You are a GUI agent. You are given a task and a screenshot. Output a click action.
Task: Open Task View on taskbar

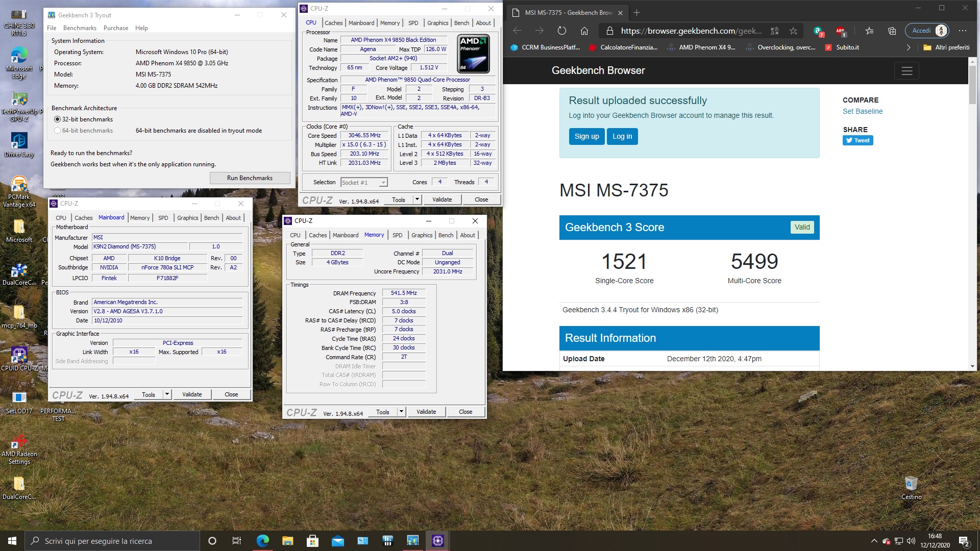[x=236, y=541]
